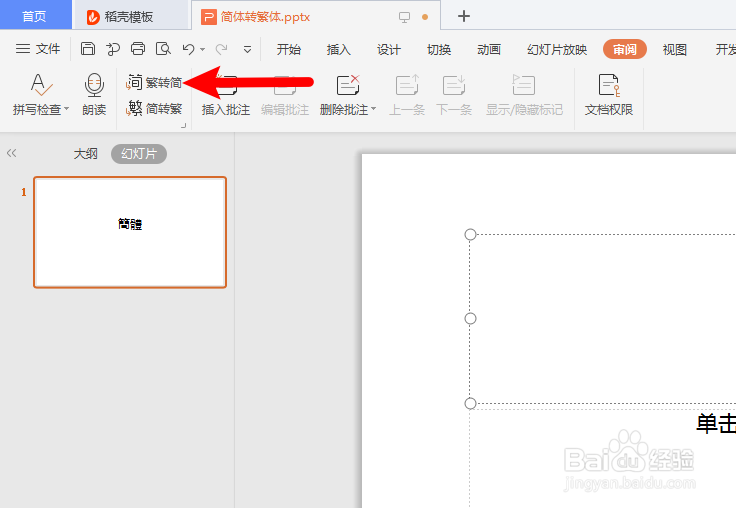Click the top-left handle of title placeholder

tap(470, 234)
